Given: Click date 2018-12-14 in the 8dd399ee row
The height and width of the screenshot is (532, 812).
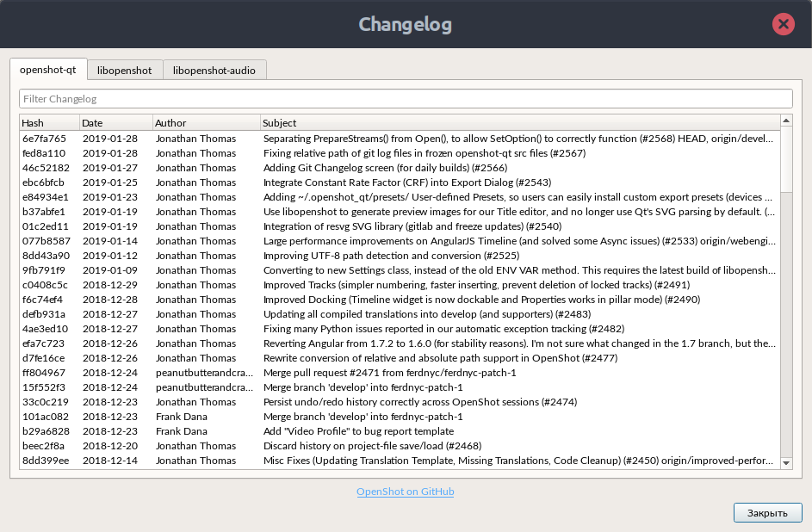Looking at the screenshot, I should point(110,461).
